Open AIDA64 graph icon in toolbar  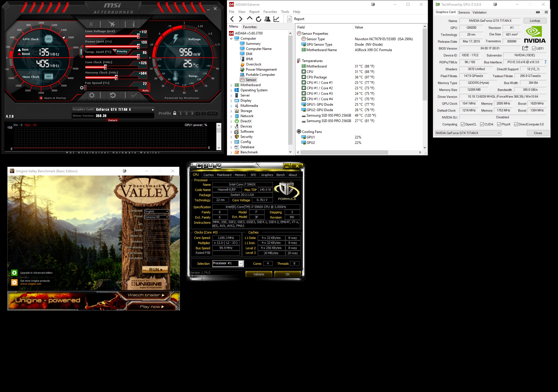tap(276, 19)
